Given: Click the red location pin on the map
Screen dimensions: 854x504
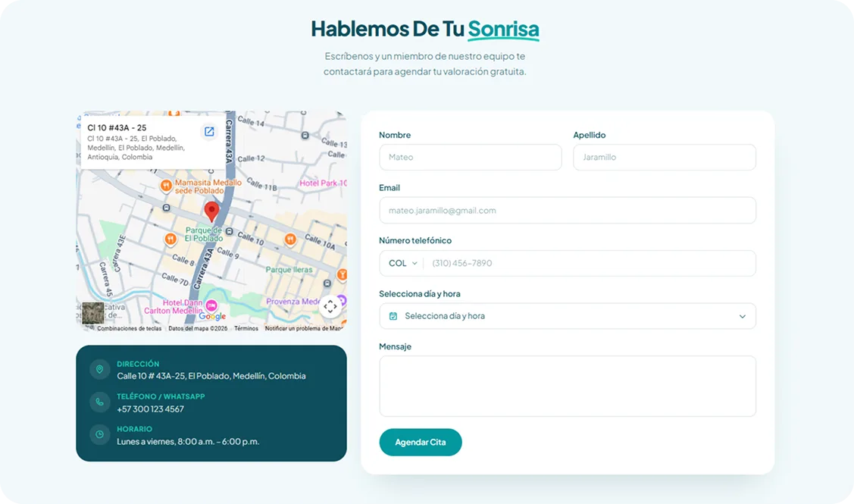Looking at the screenshot, I should [x=212, y=211].
